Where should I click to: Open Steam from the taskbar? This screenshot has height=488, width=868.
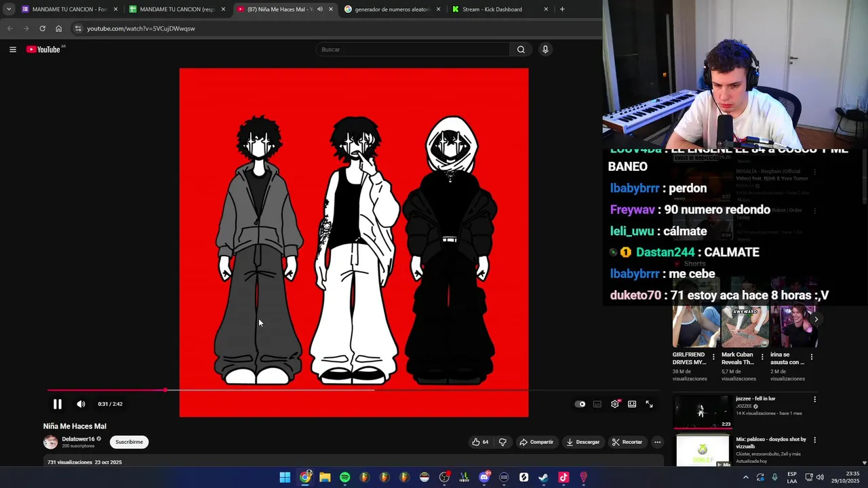(x=543, y=477)
